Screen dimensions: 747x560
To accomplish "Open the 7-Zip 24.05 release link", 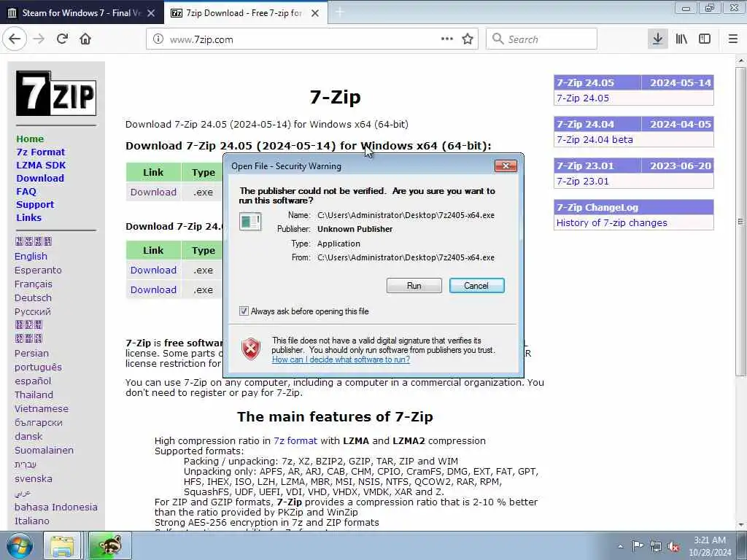I will tap(583, 98).
